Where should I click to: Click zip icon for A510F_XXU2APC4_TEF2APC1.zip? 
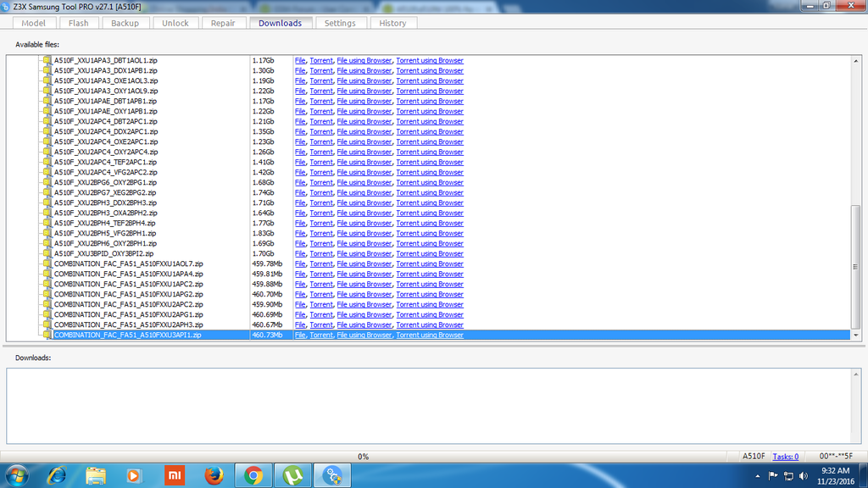[47, 162]
